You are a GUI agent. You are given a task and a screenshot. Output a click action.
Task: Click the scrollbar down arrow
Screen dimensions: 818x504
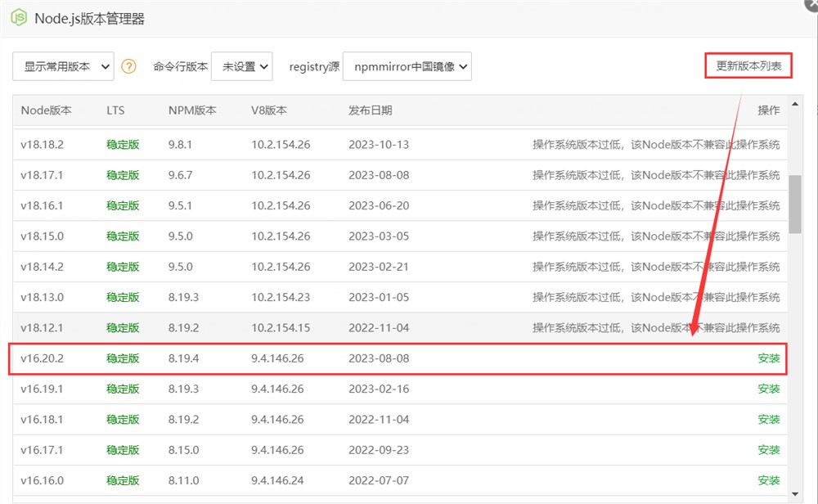[x=795, y=493]
